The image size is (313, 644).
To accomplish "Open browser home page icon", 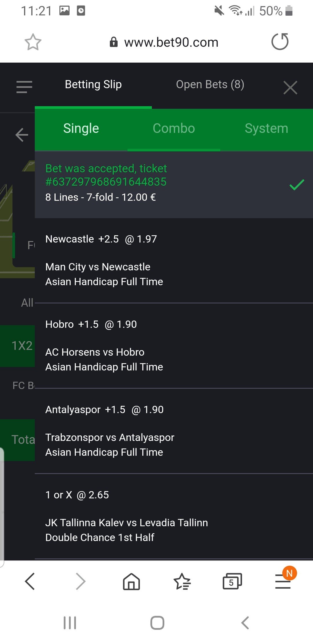I will pyautogui.click(x=131, y=581).
